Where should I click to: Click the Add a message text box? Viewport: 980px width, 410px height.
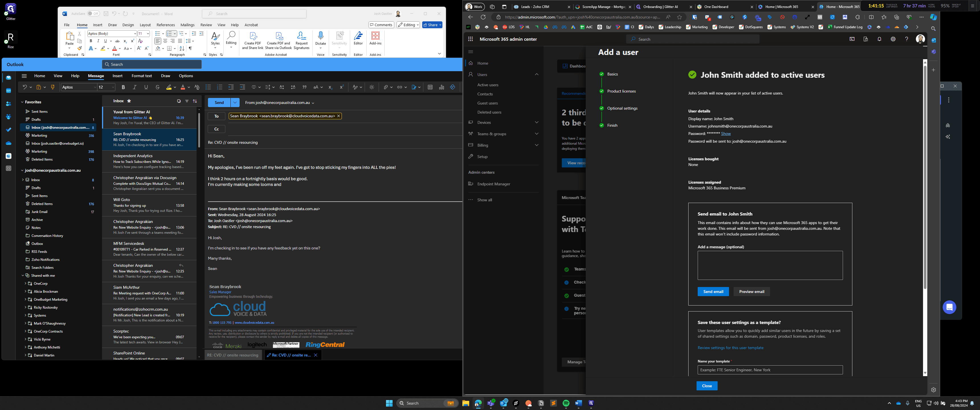point(770,265)
